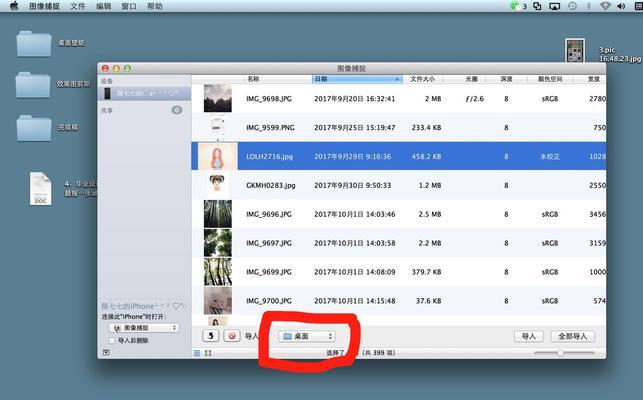Open the Apple menu
This screenshot has height=400, width=643.
(x=14, y=6)
